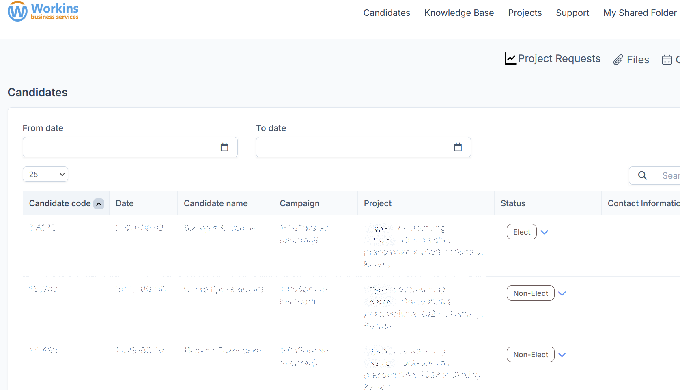Click the calendar icon beside Files
680x390 pixels.
667,60
